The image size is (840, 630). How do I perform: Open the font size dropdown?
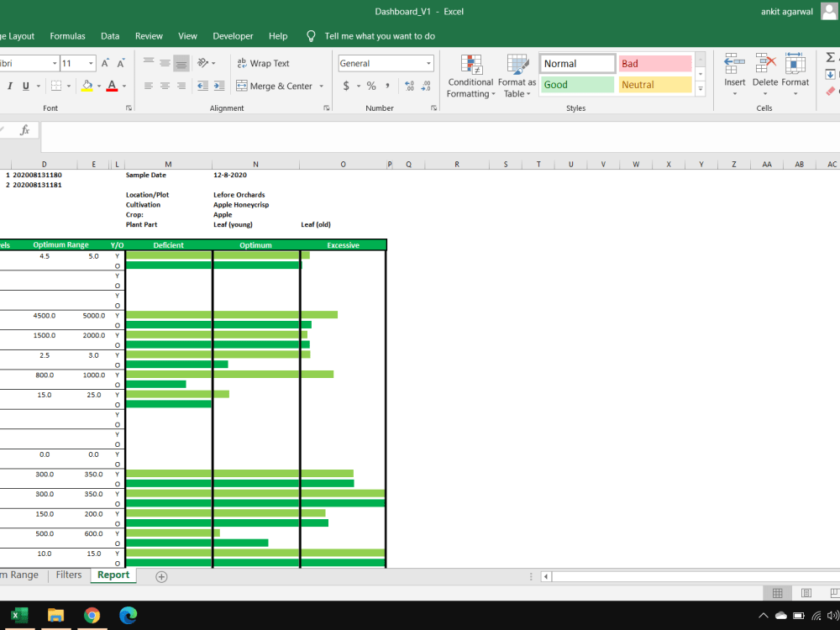[x=92, y=63]
